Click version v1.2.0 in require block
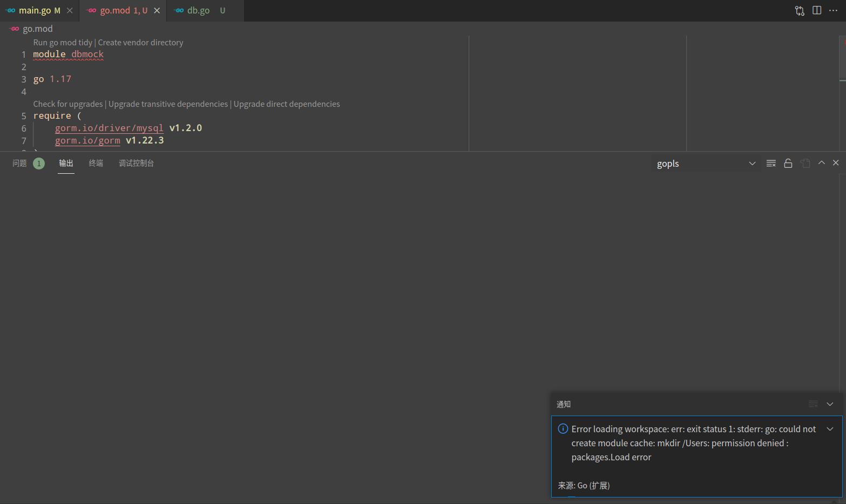This screenshot has width=846, height=504. click(x=186, y=128)
